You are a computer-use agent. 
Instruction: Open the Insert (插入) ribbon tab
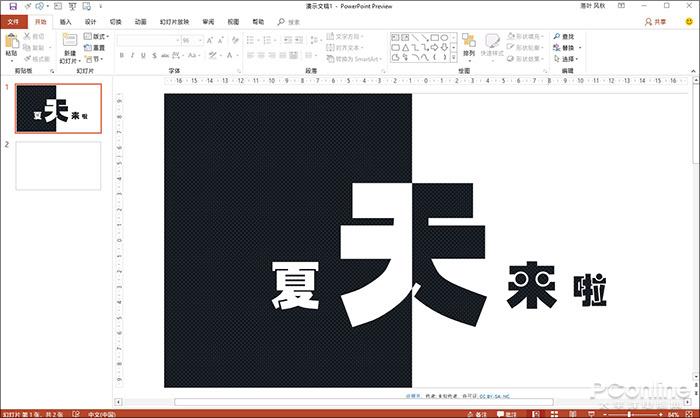click(x=65, y=20)
